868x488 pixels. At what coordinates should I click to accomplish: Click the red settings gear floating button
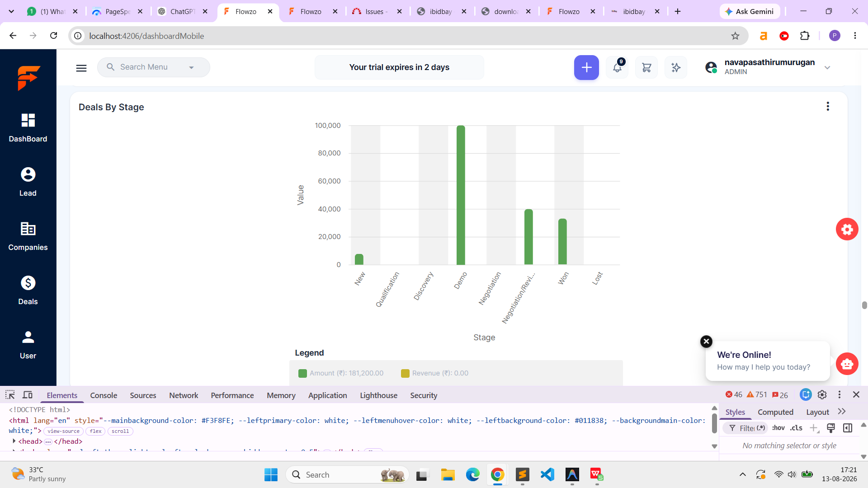[847, 230]
